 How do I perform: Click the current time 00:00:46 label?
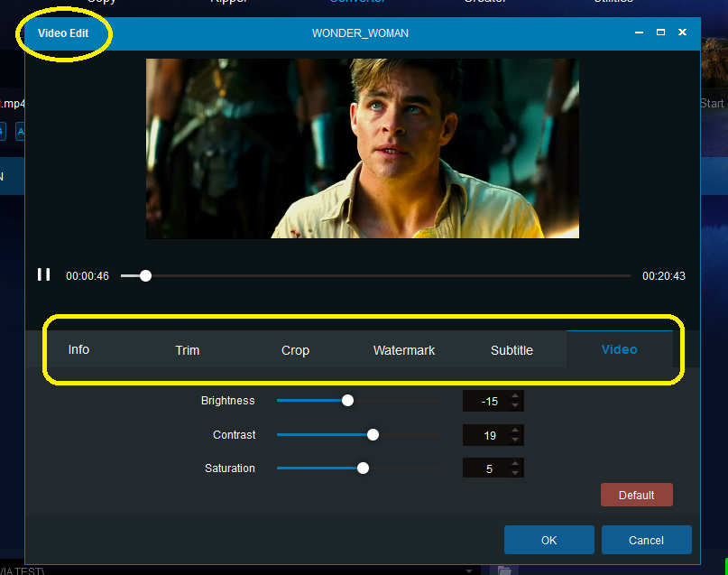[88, 276]
